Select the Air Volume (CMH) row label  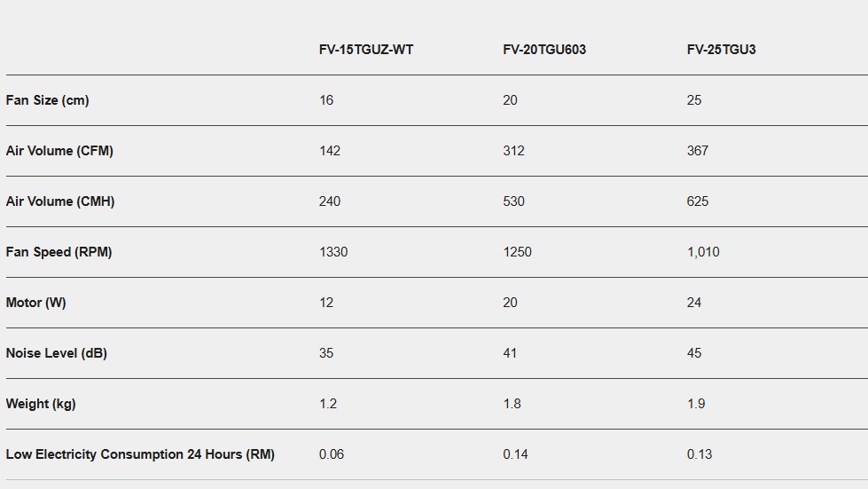pyautogui.click(x=60, y=201)
